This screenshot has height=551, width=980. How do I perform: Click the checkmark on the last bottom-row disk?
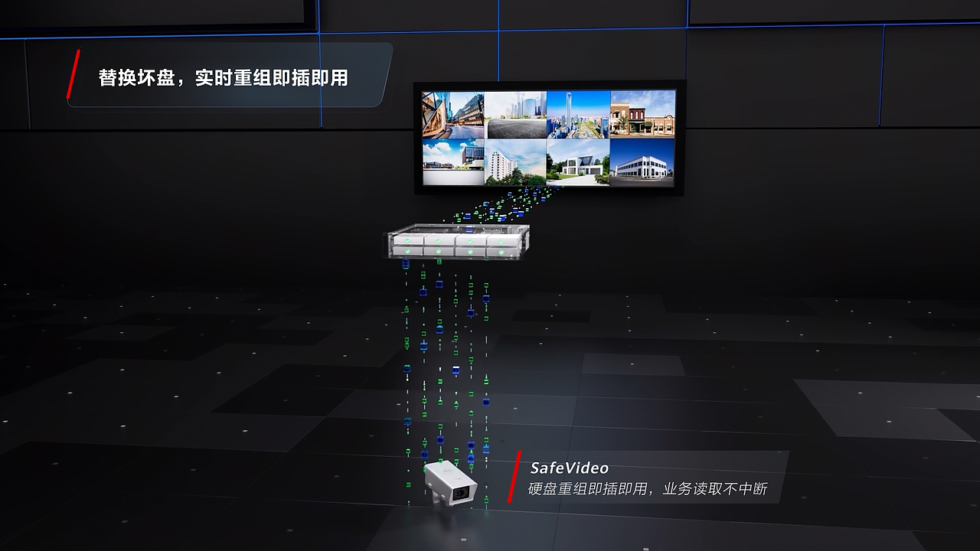point(501,252)
